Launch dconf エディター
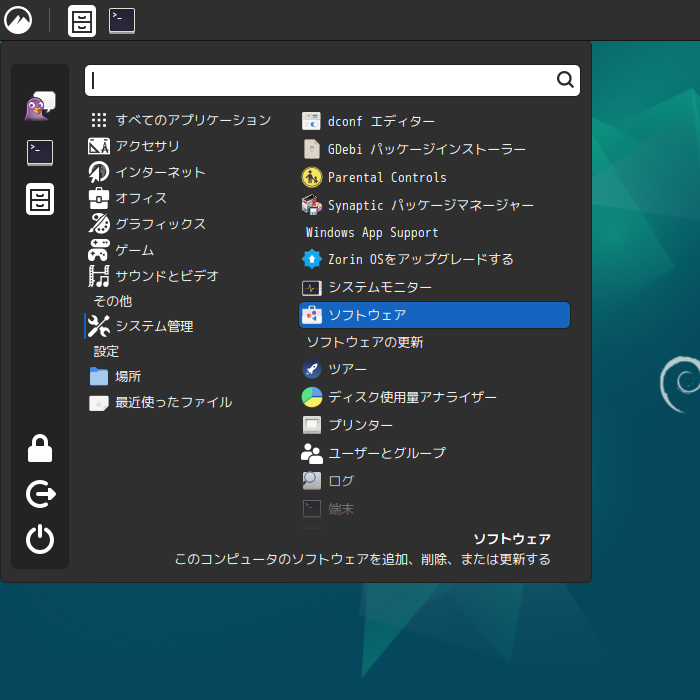 434,121
